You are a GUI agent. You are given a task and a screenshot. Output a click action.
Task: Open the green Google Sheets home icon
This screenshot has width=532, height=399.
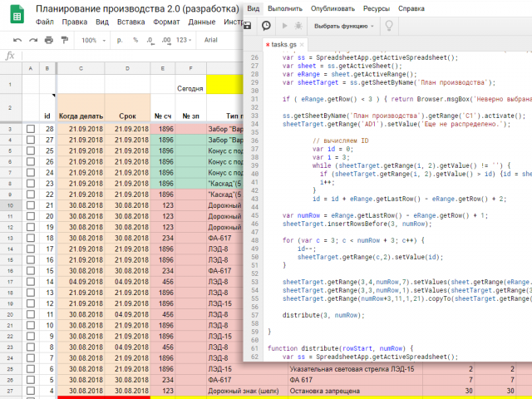[17, 14]
